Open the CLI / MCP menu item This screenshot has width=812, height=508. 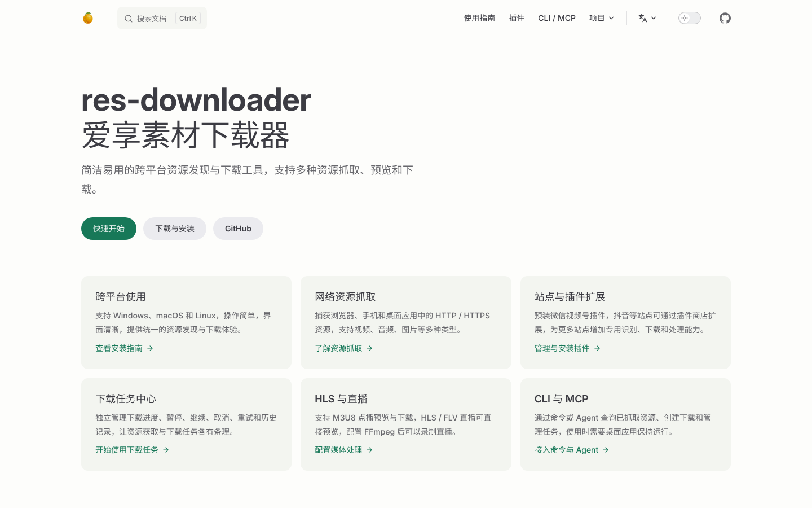pyautogui.click(x=557, y=18)
